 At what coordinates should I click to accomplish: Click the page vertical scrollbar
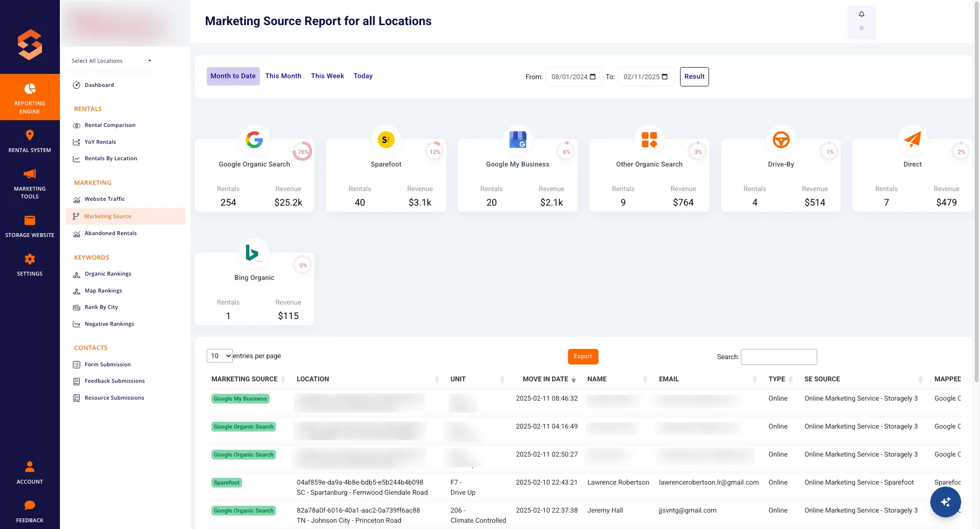coord(976,193)
